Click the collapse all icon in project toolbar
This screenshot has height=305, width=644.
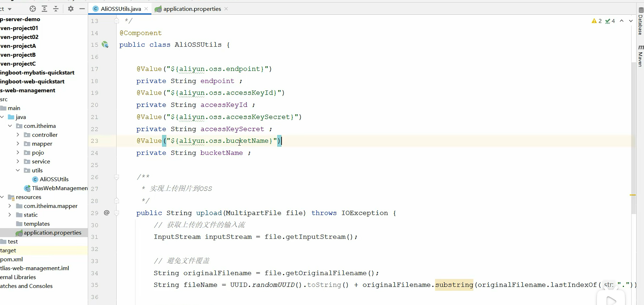[x=56, y=9]
